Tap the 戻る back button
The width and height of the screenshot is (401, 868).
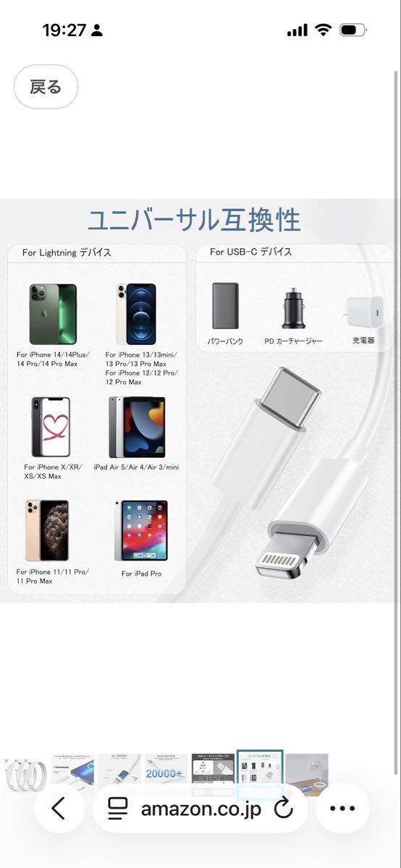(x=46, y=88)
